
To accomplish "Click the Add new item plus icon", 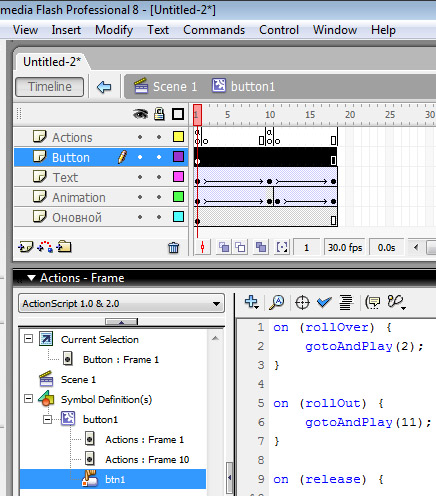I will (x=251, y=302).
